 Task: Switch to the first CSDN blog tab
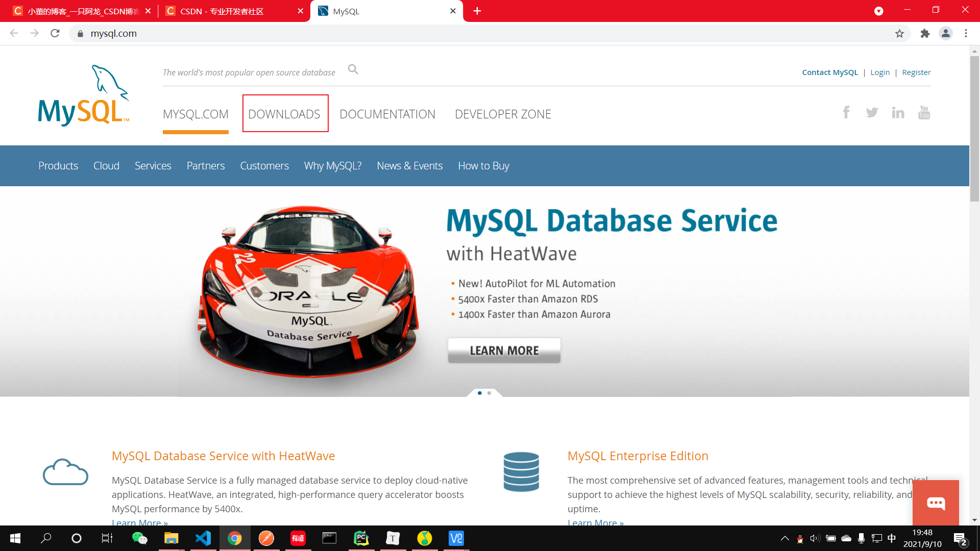[x=82, y=11]
